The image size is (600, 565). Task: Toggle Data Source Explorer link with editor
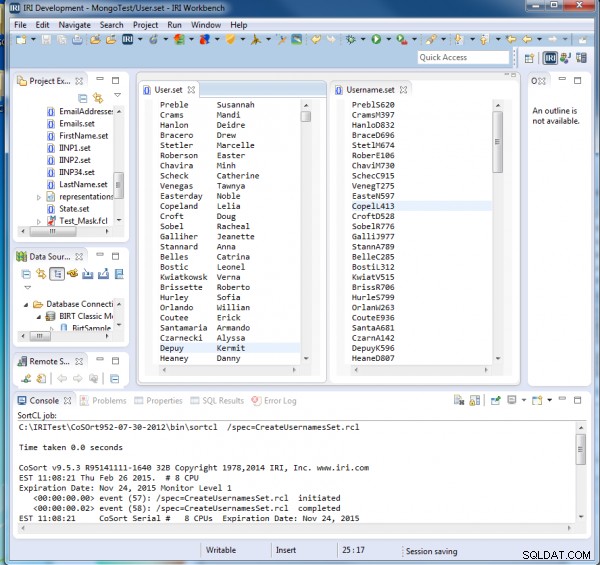pos(41,274)
